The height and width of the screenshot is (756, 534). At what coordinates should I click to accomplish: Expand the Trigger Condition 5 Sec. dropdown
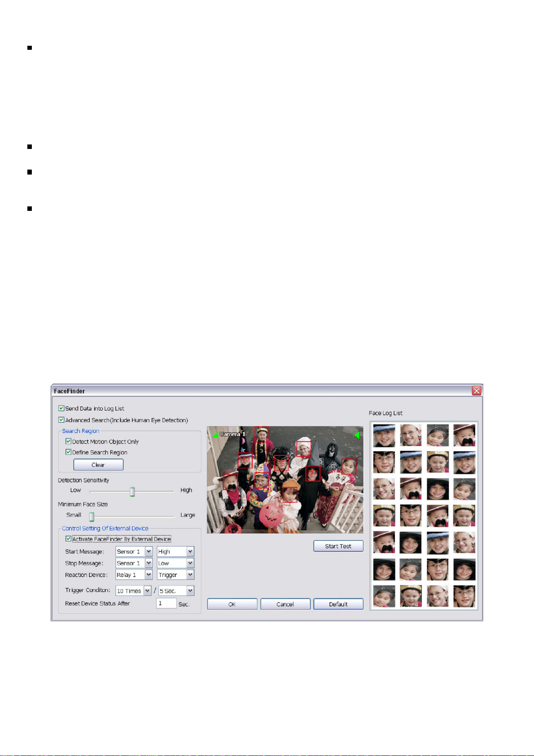tap(190, 591)
